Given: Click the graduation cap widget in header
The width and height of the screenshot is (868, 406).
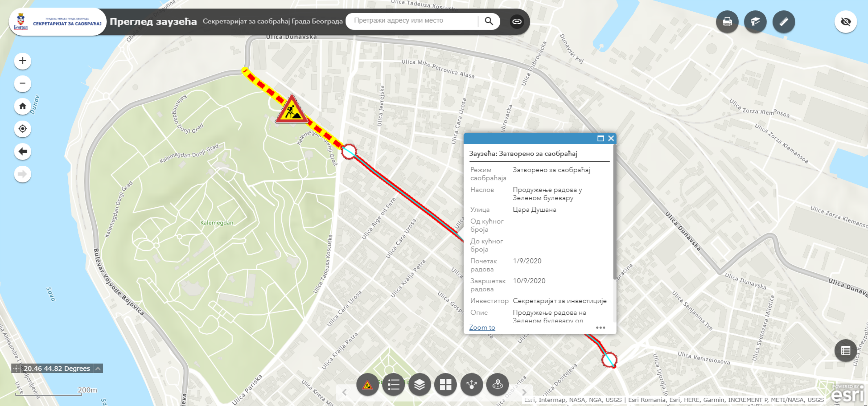Looking at the screenshot, I should tap(755, 22).
